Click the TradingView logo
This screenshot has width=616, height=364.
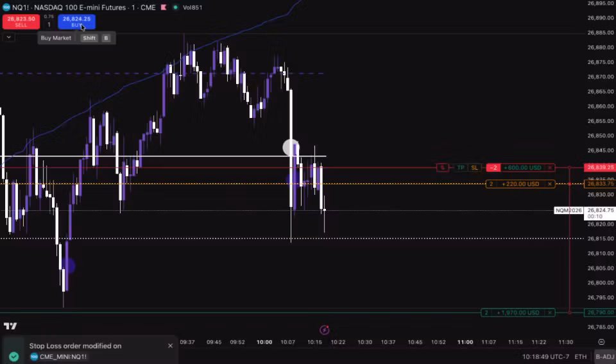pyautogui.click(x=10, y=326)
